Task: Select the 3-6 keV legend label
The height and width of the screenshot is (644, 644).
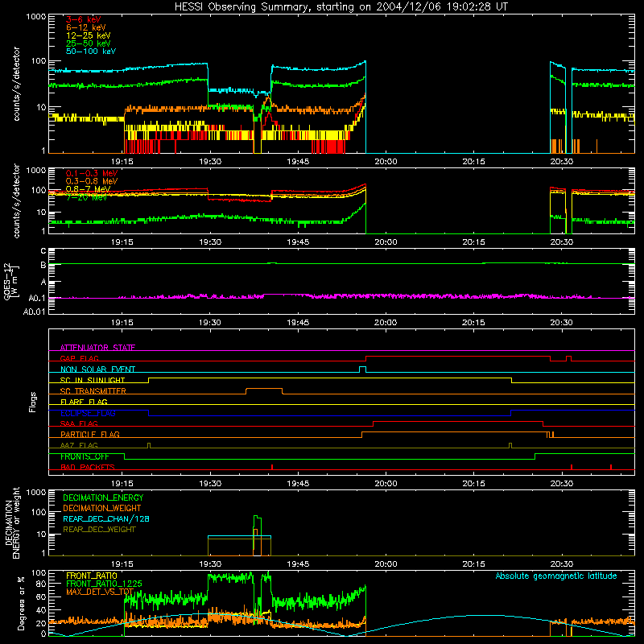Action: coord(84,19)
